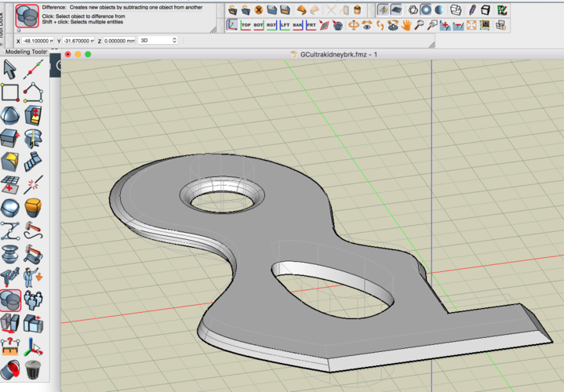Select the Measure ruler tool
The height and width of the screenshot is (392, 564).
9,347
